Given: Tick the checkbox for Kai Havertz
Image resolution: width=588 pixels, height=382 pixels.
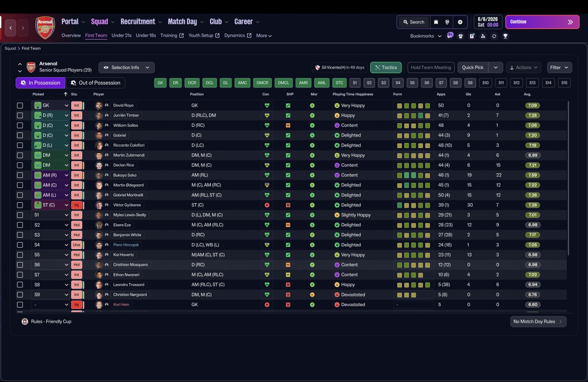Looking at the screenshot, I should point(20,255).
